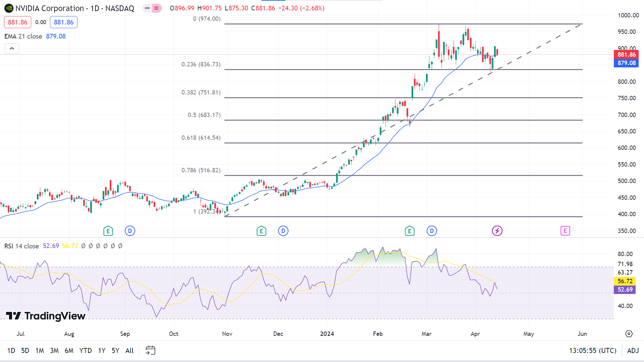This screenshot has width=644, height=362.
Task: Toggle the ADJ adjusted data button
Action: point(633,351)
